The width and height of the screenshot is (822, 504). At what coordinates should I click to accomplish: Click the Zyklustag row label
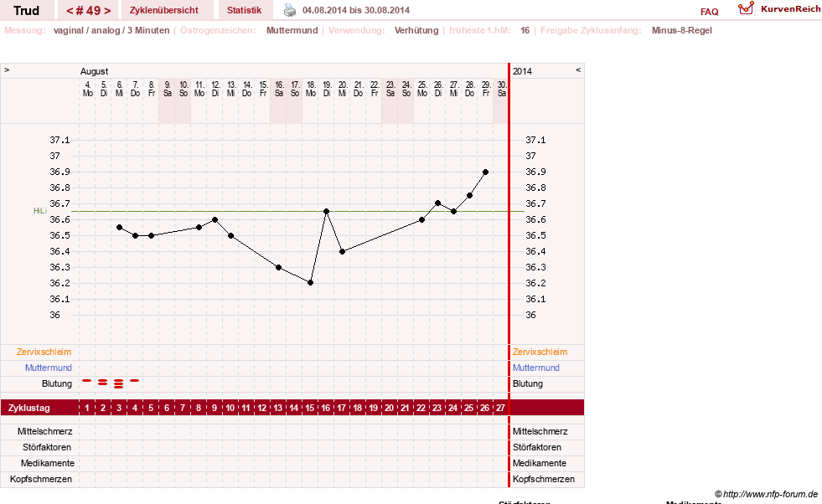click(x=28, y=408)
